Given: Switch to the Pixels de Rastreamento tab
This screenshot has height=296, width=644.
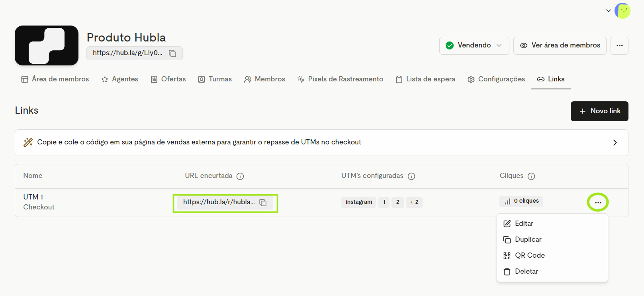Looking at the screenshot, I should pos(340,79).
